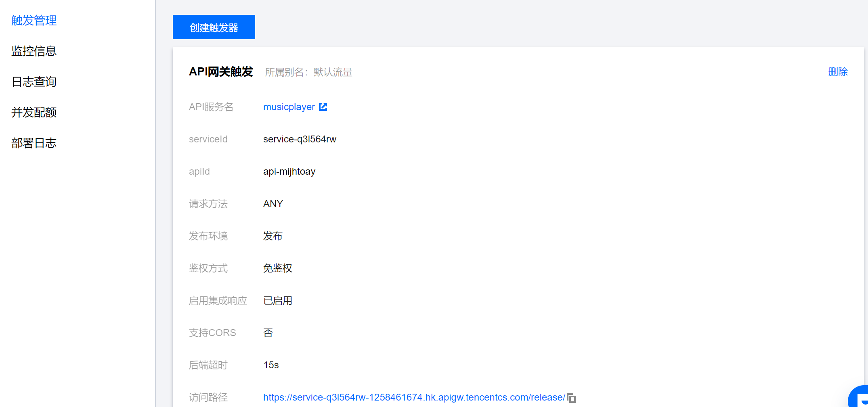
Task: Open the access path URL link
Action: pos(414,397)
